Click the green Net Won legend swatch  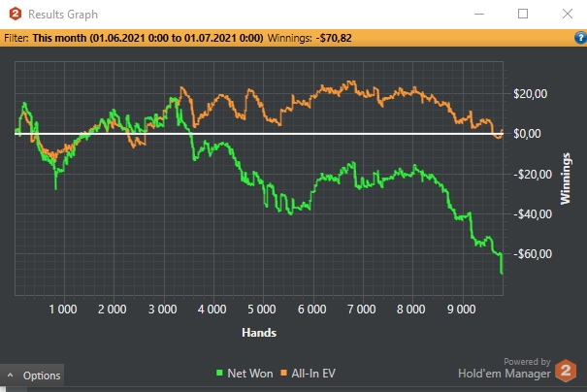coord(219,373)
